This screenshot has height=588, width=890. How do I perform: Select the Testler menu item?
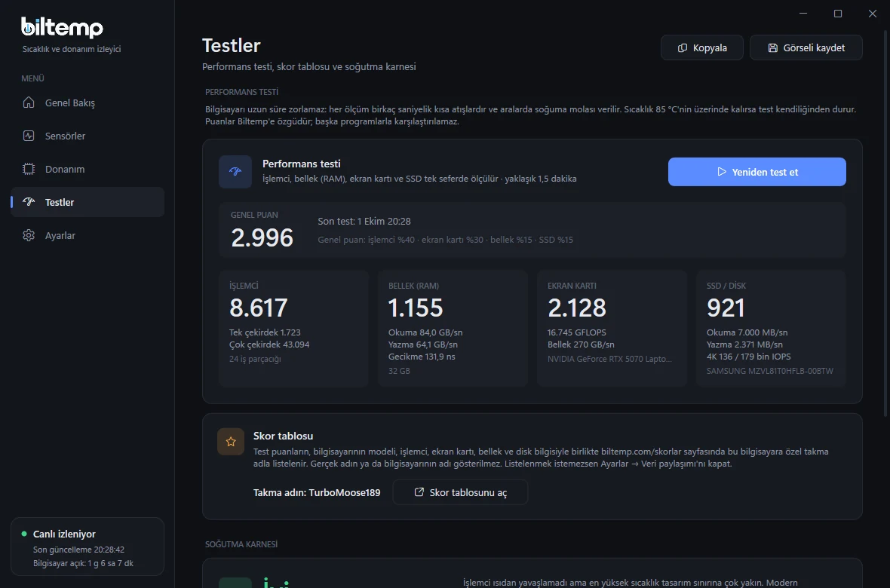click(x=87, y=202)
